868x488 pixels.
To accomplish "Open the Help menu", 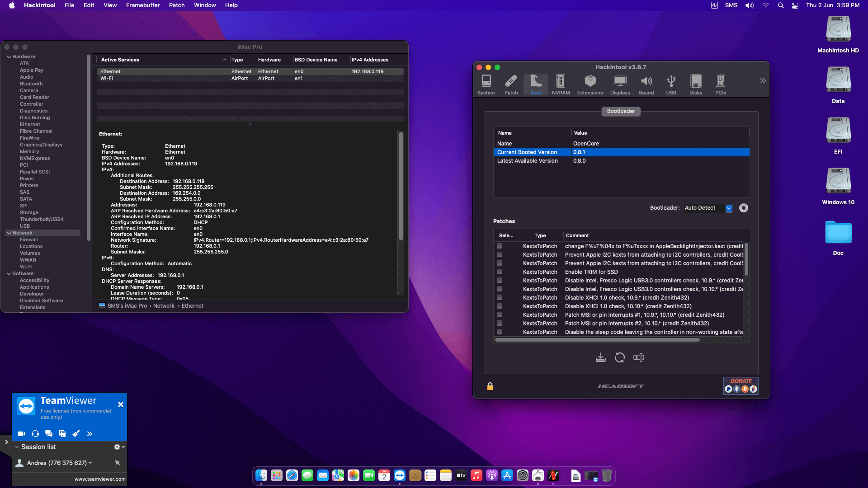I will [231, 5].
